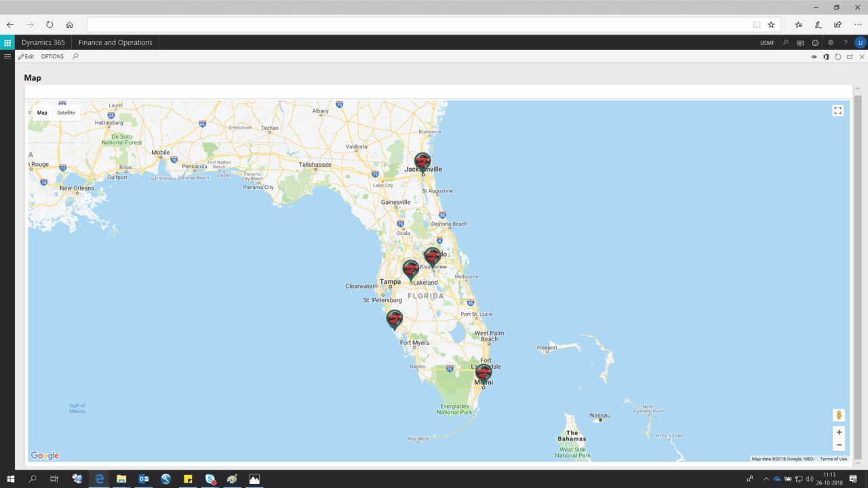Open Task View on the taskbar

click(54, 479)
